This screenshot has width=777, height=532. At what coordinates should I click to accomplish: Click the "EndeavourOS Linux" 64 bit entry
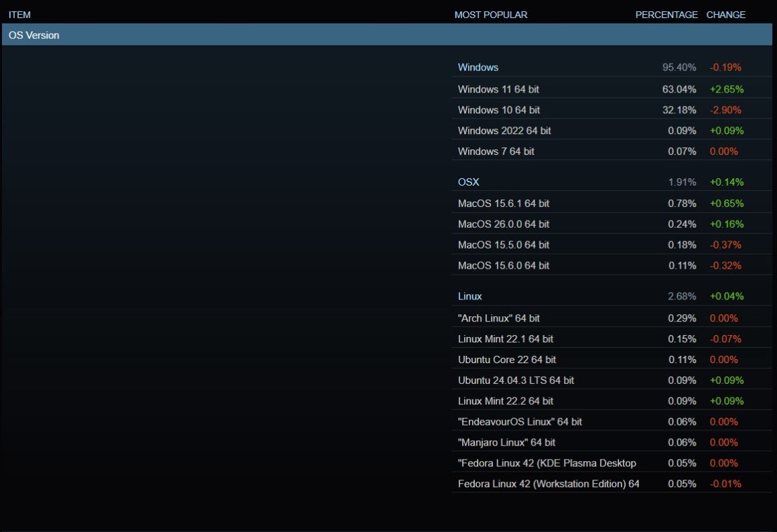tap(520, 421)
